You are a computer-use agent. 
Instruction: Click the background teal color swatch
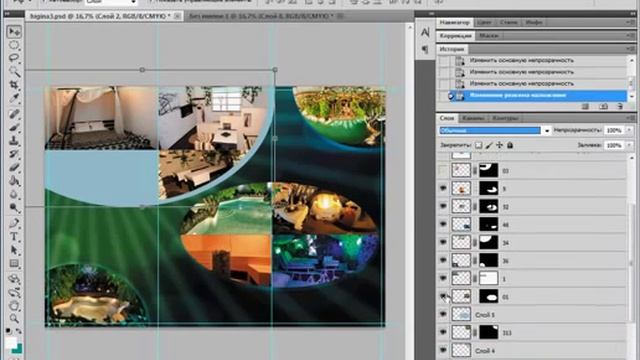coord(18,349)
